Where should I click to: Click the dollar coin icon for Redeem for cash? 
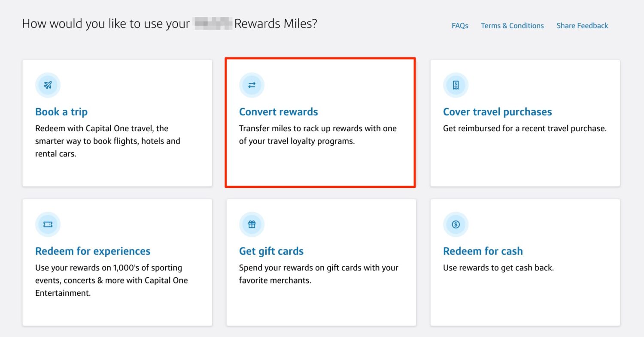[456, 224]
